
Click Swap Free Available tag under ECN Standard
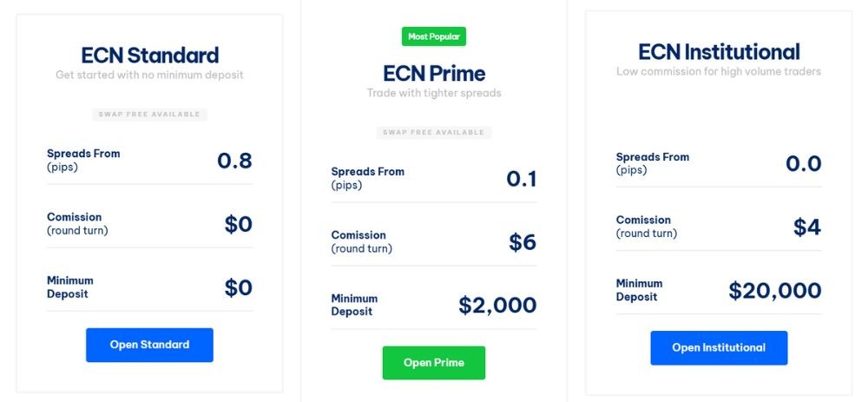coord(149,115)
